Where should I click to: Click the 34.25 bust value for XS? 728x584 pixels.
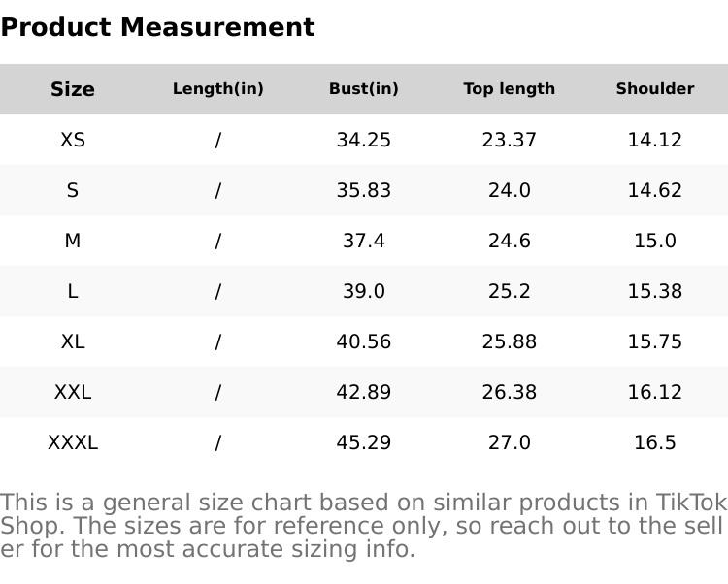[364, 140]
